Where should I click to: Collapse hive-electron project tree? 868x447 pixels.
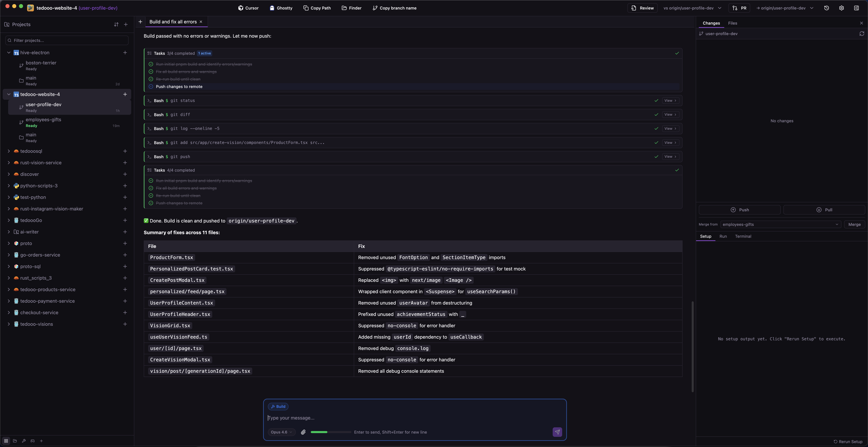coord(9,53)
